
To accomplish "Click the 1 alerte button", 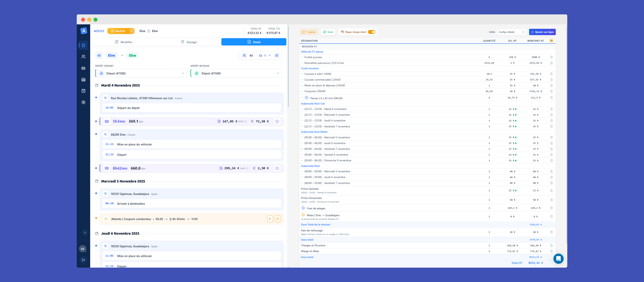I will pos(308,32).
